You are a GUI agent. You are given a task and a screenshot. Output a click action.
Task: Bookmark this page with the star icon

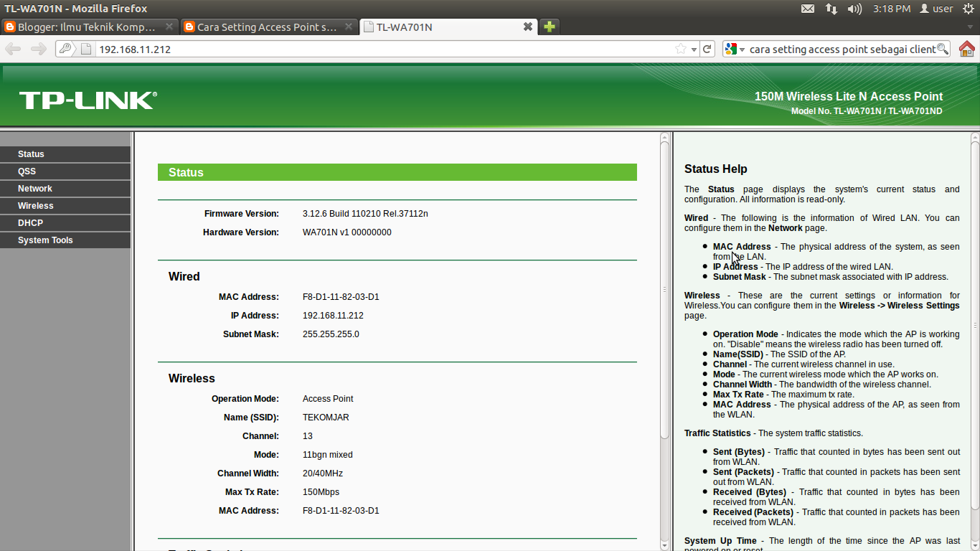tap(680, 49)
